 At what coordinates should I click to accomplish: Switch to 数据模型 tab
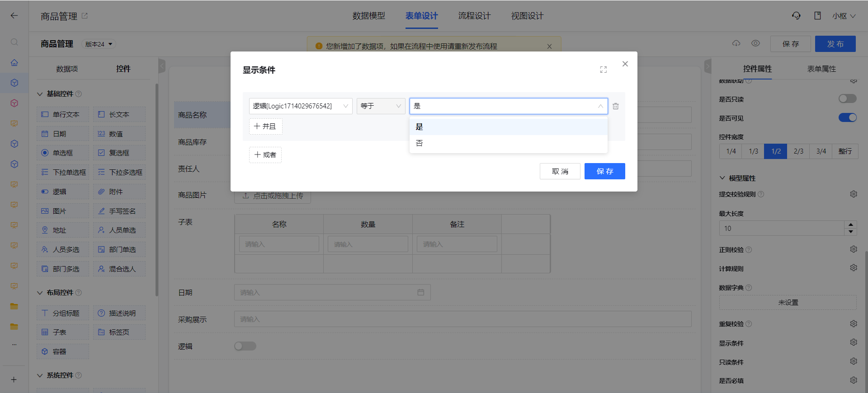[369, 16]
